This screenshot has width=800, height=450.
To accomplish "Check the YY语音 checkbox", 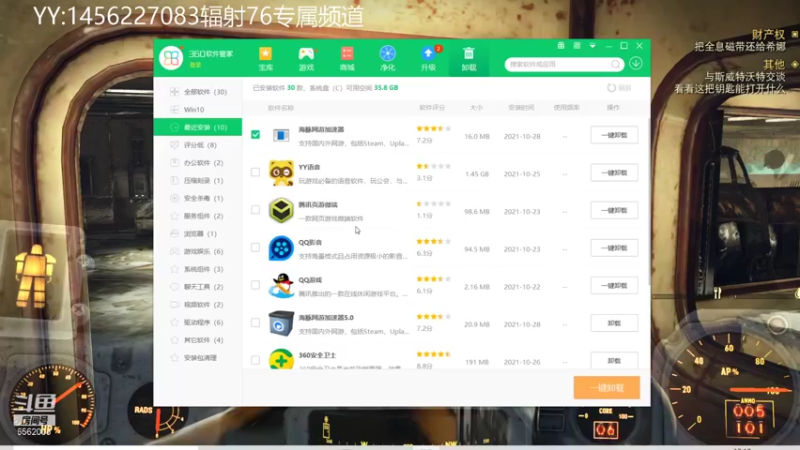I will (x=256, y=172).
